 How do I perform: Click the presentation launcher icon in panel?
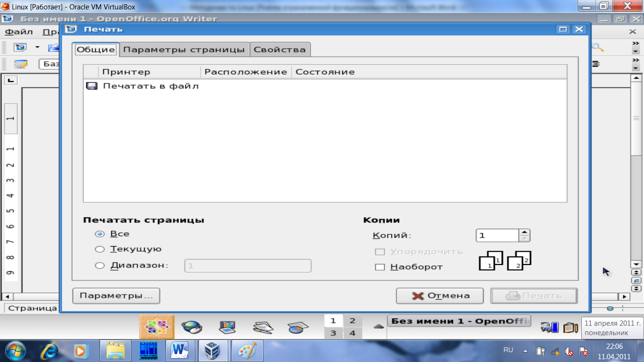pyautogui.click(x=228, y=327)
